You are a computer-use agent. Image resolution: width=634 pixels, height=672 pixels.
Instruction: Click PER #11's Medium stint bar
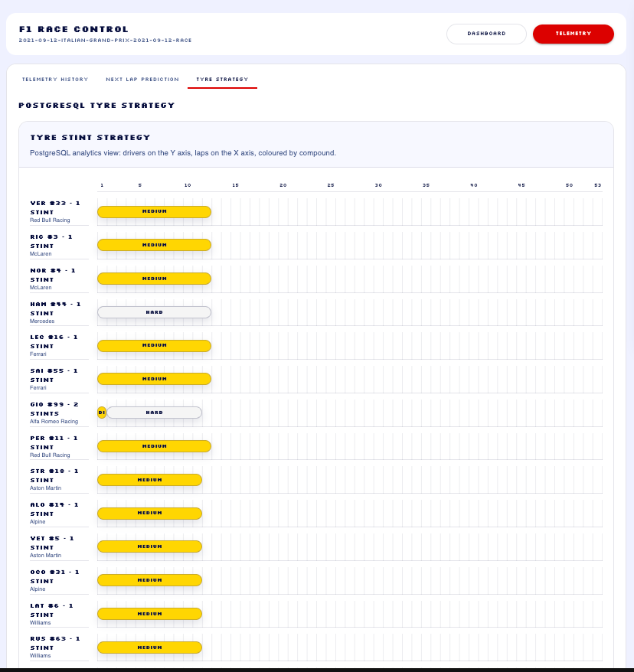(x=155, y=446)
